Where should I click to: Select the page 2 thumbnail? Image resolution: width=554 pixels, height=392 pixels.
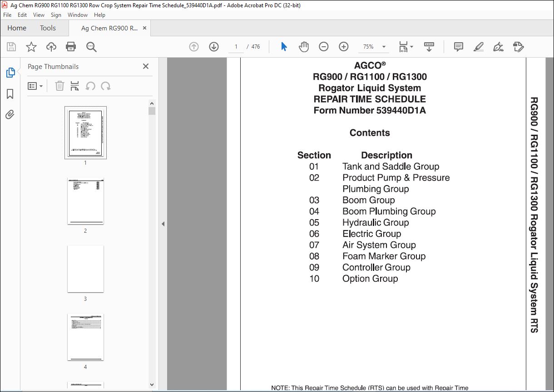pyautogui.click(x=85, y=201)
